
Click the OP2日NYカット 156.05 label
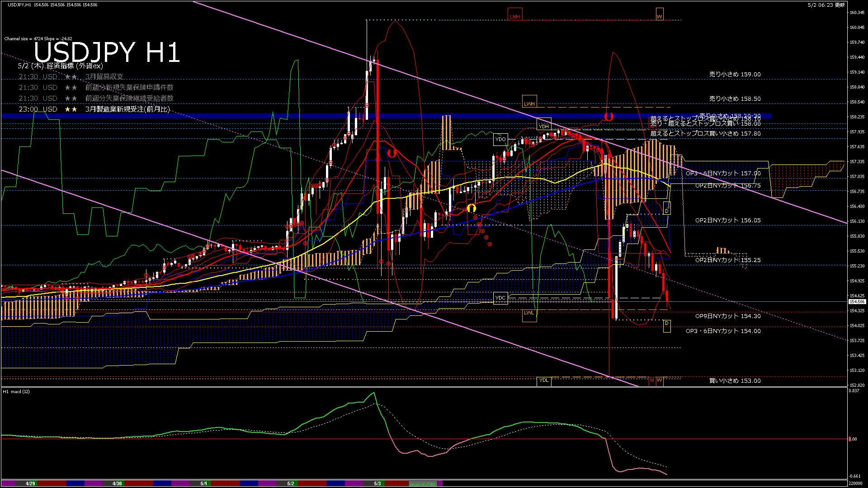[x=728, y=221]
